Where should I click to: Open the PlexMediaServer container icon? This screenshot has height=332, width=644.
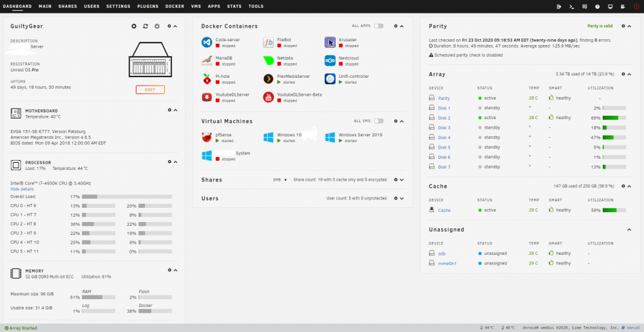pos(268,78)
